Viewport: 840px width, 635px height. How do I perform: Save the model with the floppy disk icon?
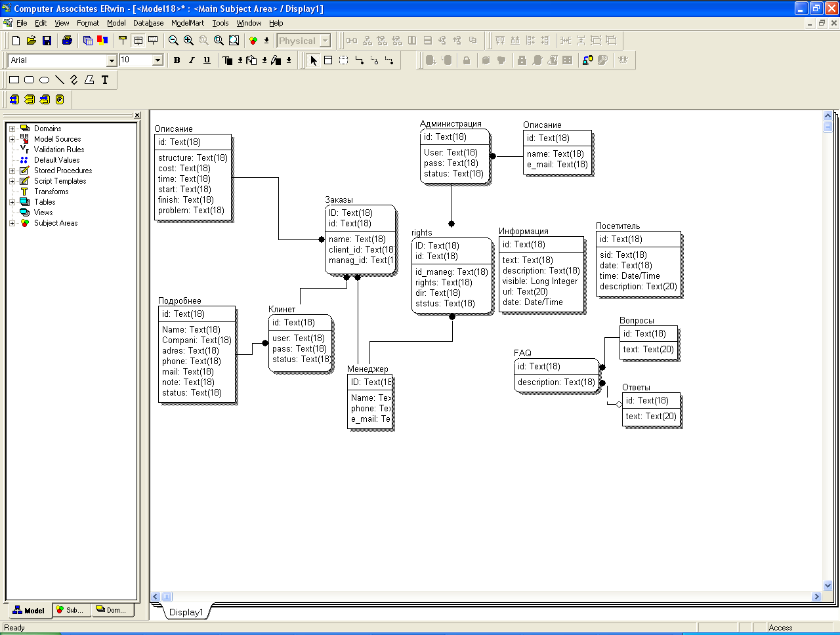point(47,41)
